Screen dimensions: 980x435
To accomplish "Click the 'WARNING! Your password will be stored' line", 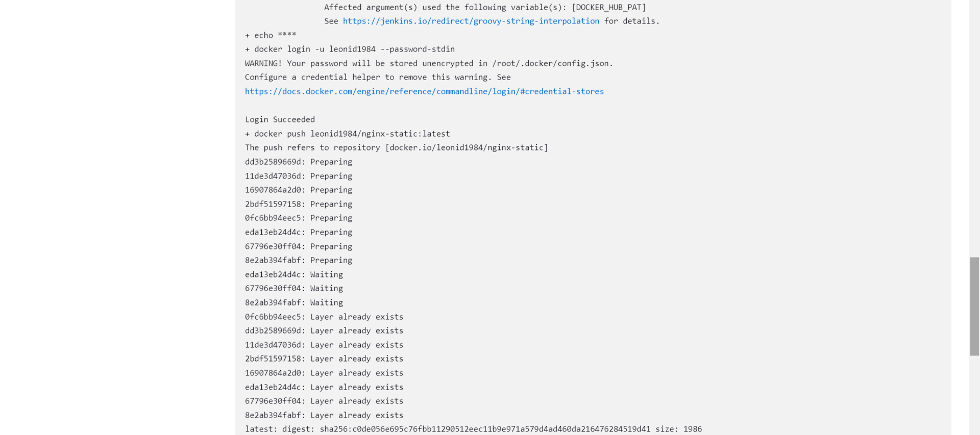I will point(429,63).
